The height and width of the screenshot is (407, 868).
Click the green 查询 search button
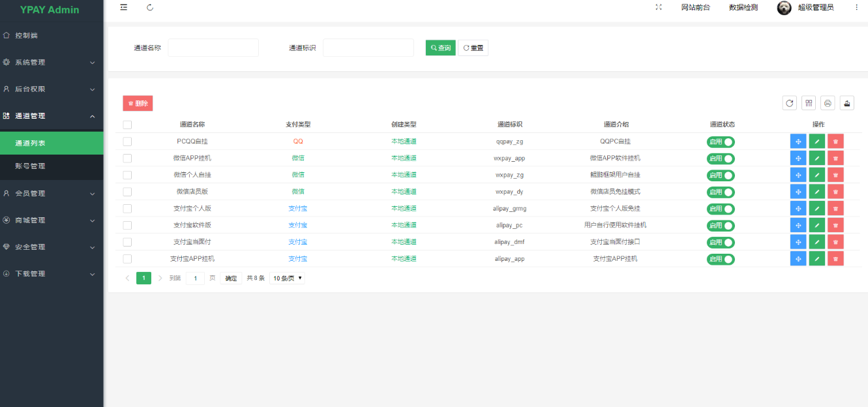[440, 48]
